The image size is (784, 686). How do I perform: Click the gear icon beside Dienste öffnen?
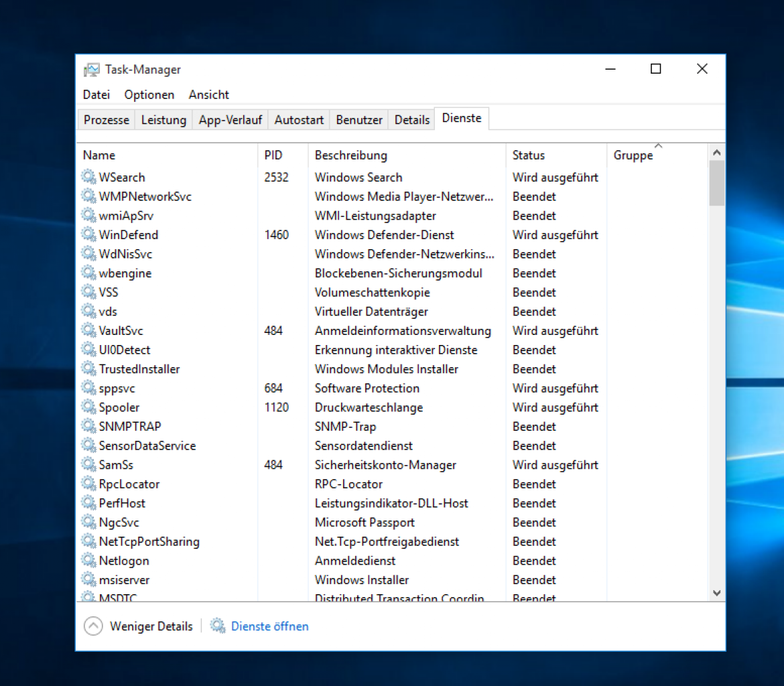click(218, 626)
